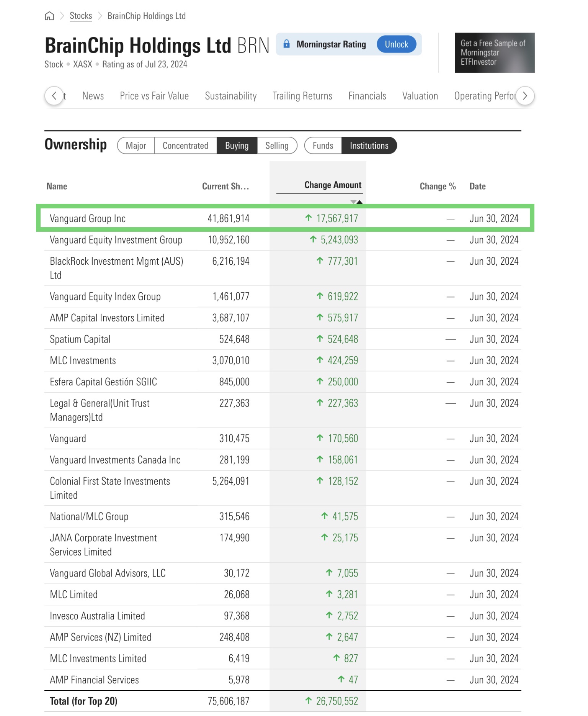Click the up arrow beside 524,648
The height and width of the screenshot is (716, 588).
(x=320, y=339)
